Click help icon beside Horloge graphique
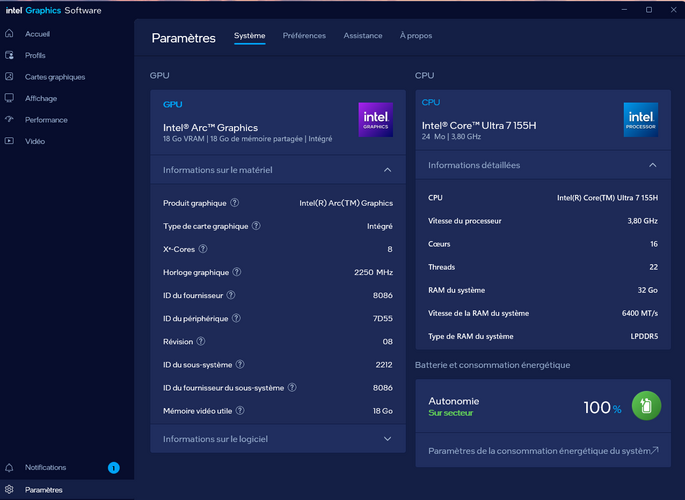The image size is (685, 500). pos(237,272)
